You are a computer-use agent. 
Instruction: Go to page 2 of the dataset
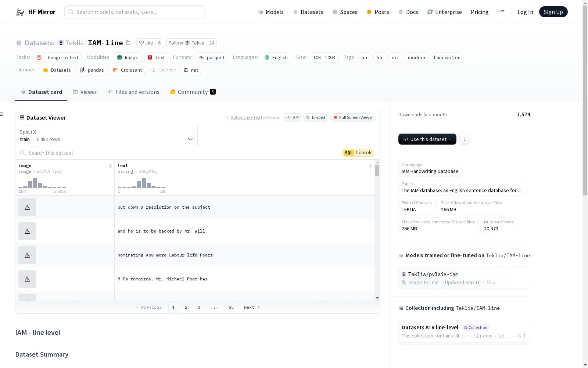[x=186, y=307]
